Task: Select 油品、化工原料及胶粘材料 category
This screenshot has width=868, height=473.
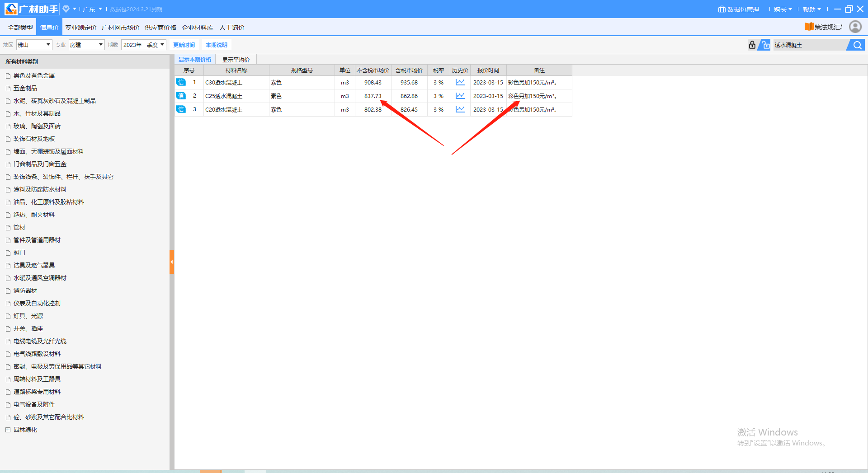Action: point(49,202)
